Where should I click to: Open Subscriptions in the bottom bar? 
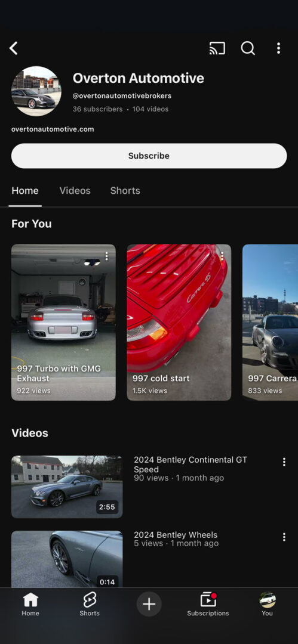point(208,604)
